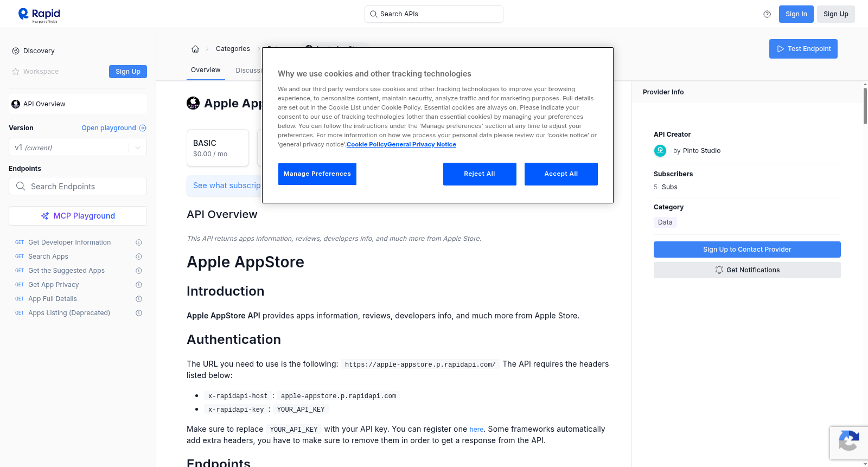Open the Categories breadcrumb
Viewport: 868px width, 467px height.
(233, 49)
